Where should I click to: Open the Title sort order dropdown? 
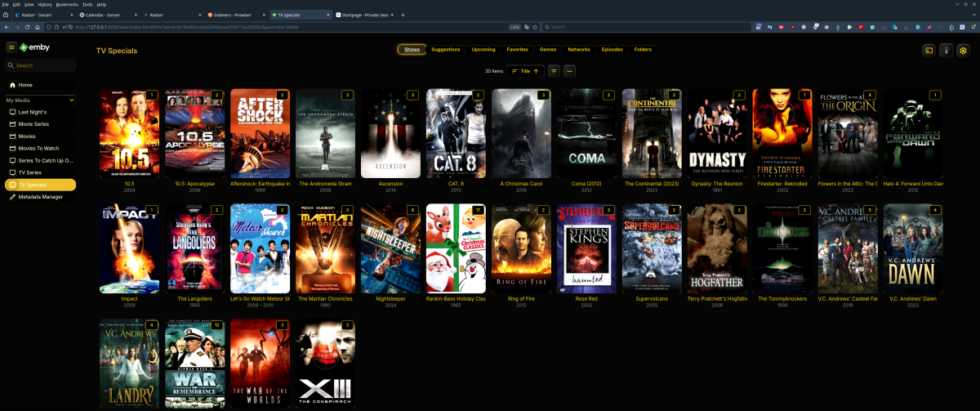[x=525, y=71]
